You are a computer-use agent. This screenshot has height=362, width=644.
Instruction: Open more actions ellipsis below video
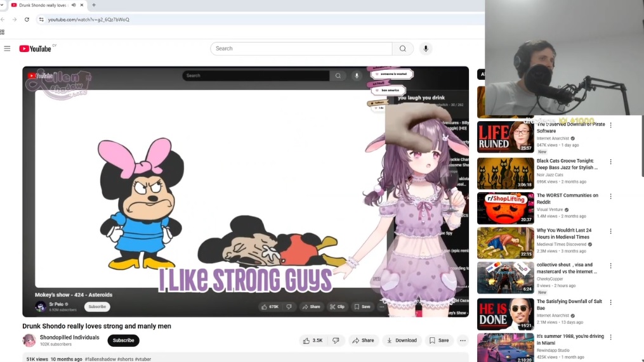point(463,340)
